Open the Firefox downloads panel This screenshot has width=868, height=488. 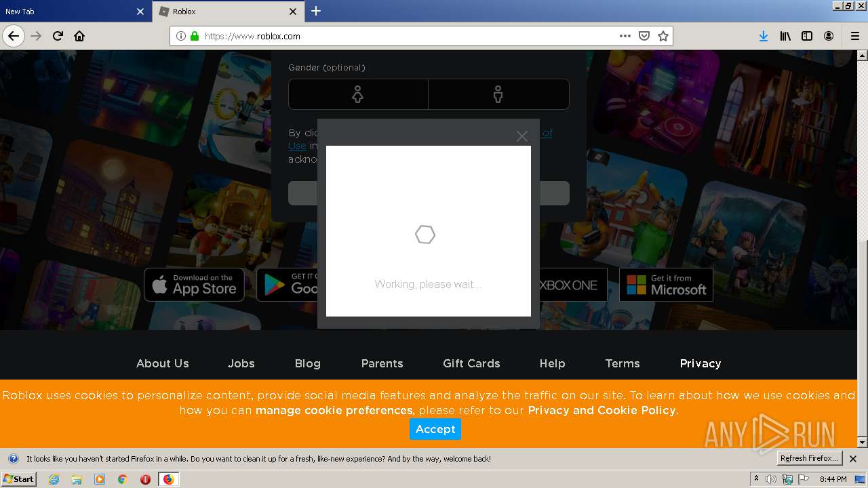click(x=764, y=36)
